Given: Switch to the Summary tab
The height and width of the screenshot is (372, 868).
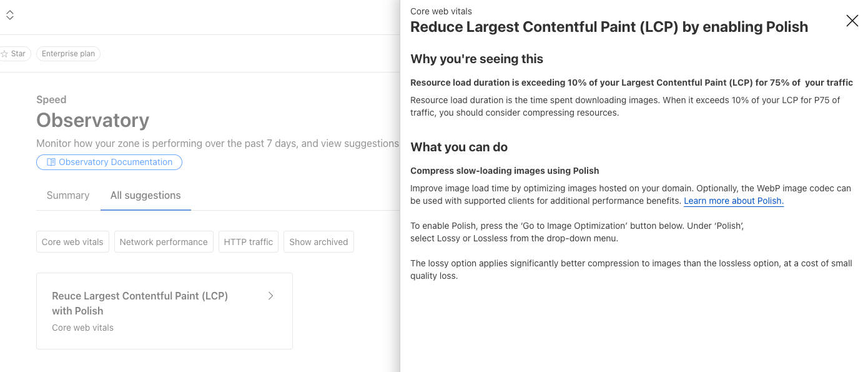Looking at the screenshot, I should [68, 196].
